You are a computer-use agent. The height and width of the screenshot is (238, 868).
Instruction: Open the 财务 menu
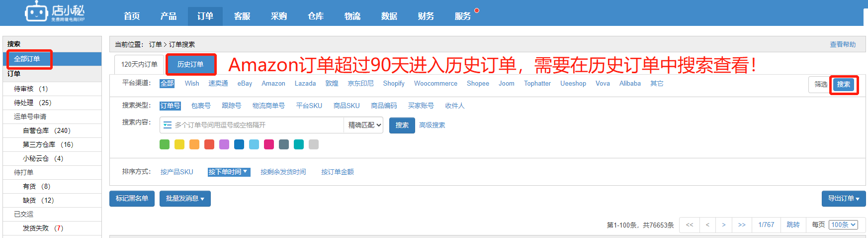tap(426, 16)
